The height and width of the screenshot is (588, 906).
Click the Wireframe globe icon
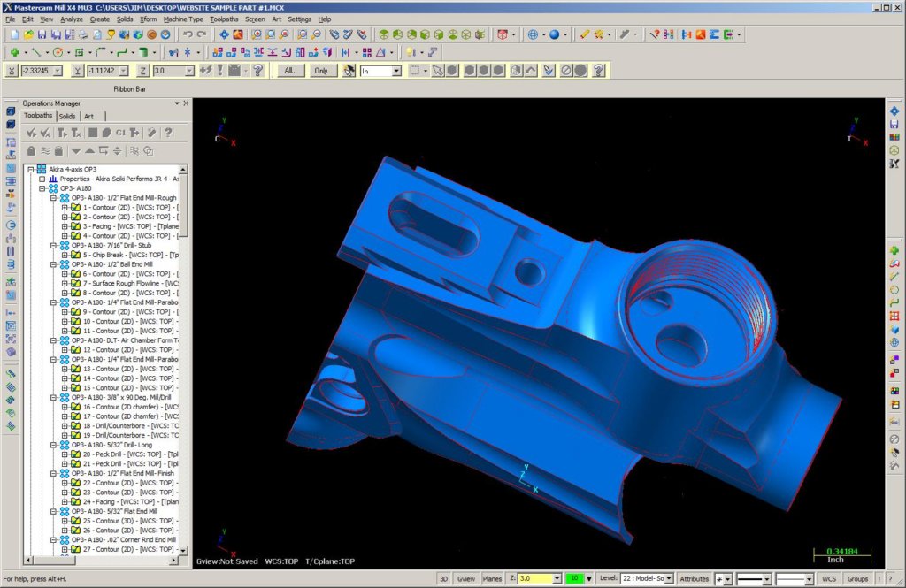pyautogui.click(x=533, y=34)
